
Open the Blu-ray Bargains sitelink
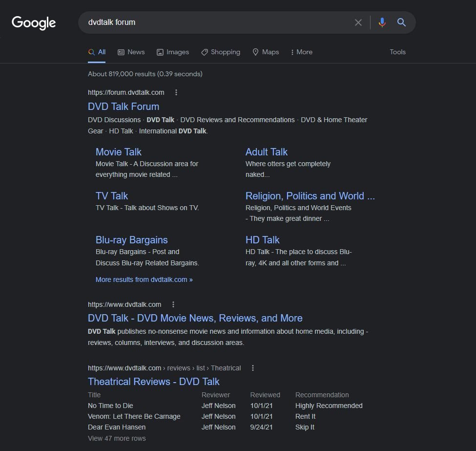coord(131,240)
